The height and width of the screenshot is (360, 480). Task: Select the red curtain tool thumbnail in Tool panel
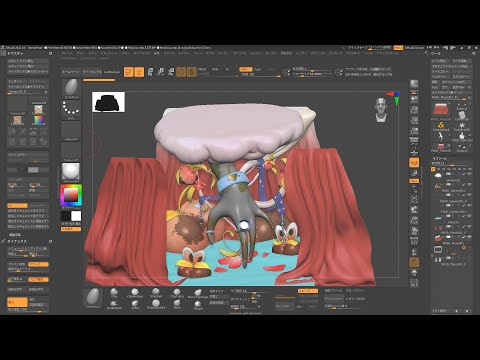[441, 110]
